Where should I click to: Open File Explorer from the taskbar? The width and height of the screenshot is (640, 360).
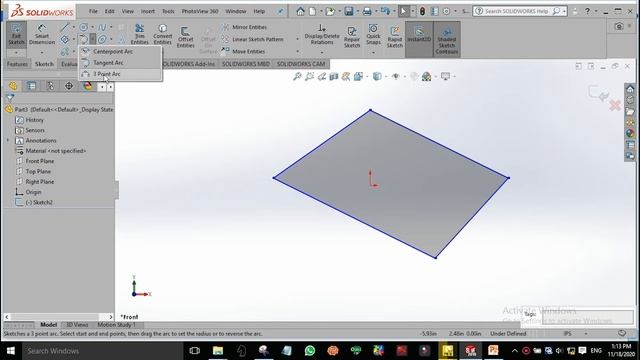coord(218,351)
